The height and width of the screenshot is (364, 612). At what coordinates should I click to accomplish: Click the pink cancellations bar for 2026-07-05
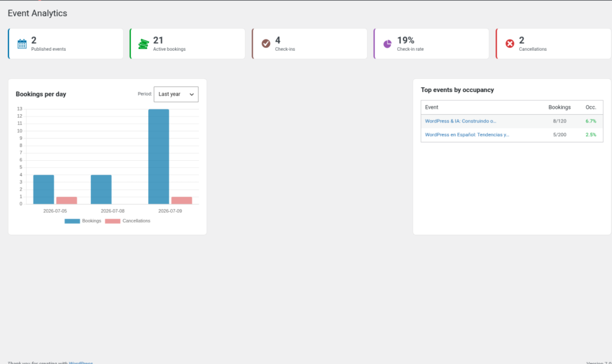[66, 201]
